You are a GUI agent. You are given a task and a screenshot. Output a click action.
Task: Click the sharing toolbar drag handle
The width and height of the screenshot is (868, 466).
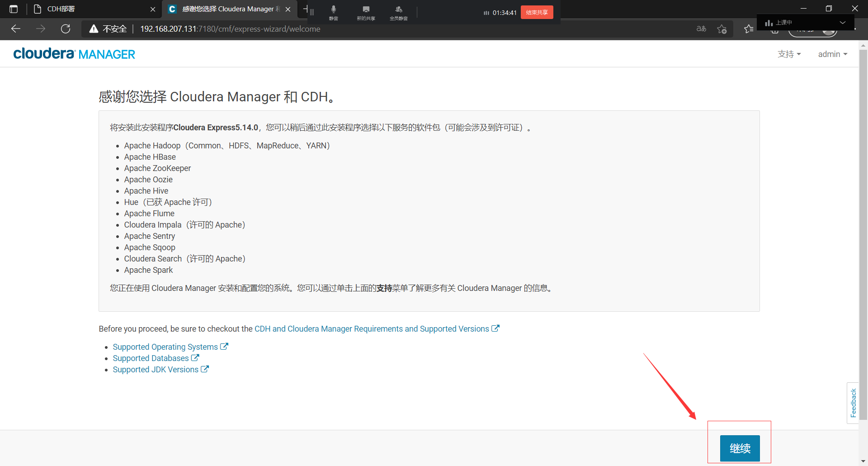click(312, 13)
